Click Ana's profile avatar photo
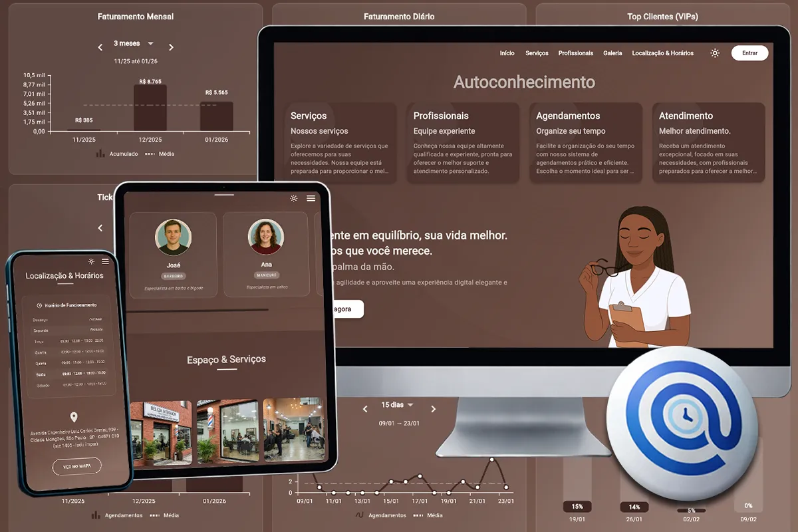This screenshot has height=532, width=798. (266, 237)
